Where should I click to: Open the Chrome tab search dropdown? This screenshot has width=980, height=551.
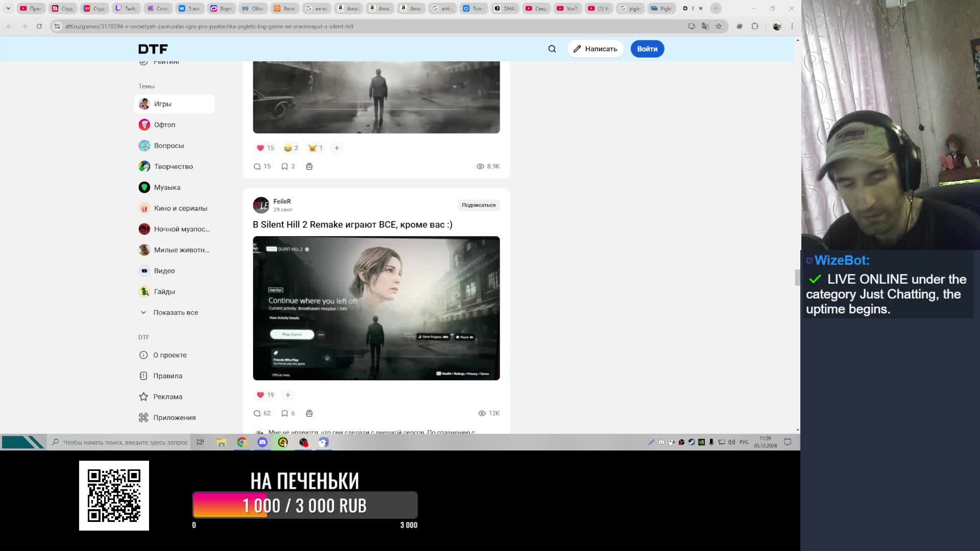[8, 8]
